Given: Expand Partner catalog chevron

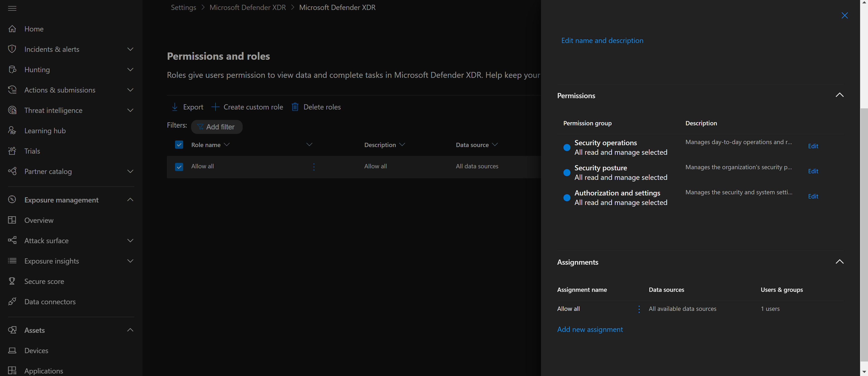Looking at the screenshot, I should [x=130, y=171].
